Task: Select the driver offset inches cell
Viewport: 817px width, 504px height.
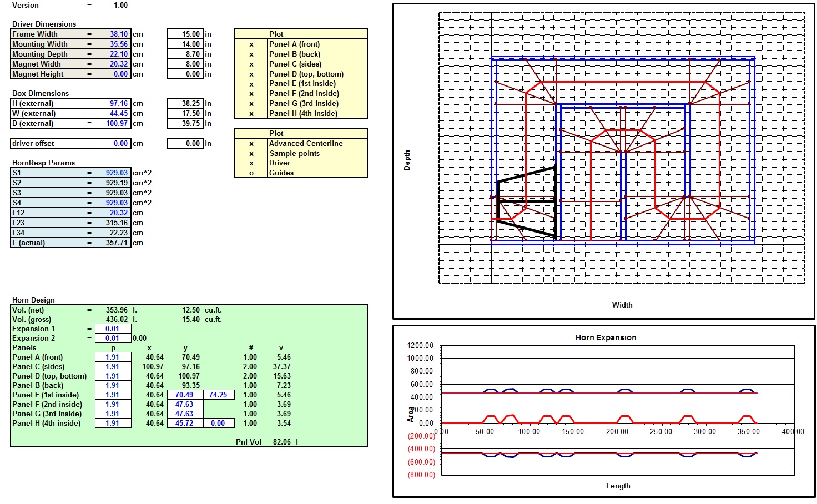Action: 185,143
